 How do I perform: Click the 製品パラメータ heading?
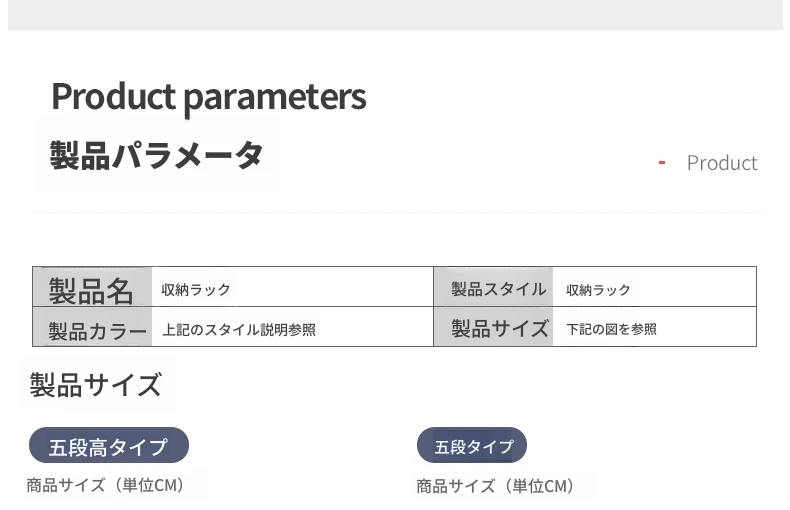tap(156, 156)
